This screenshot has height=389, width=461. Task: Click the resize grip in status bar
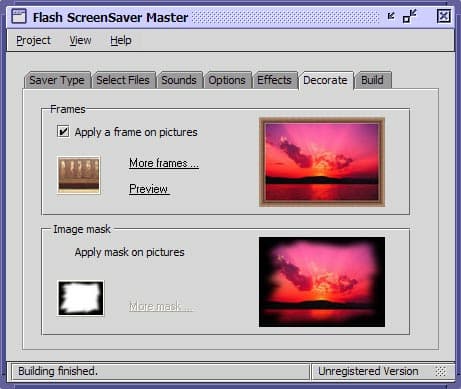(441, 371)
